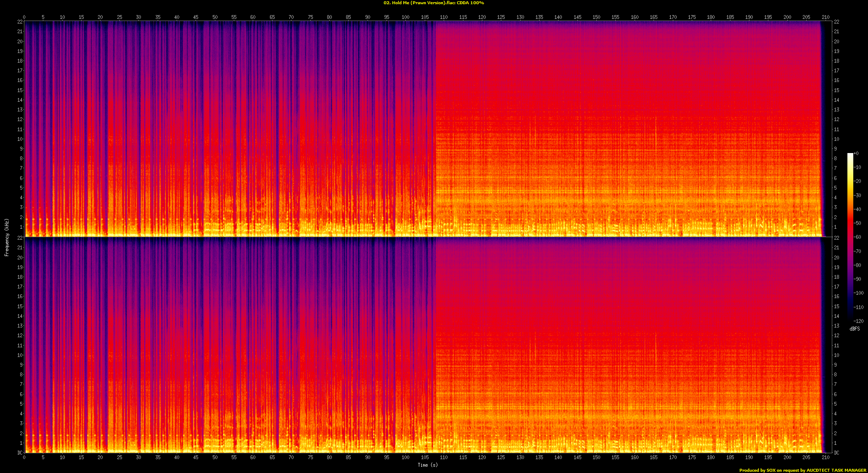Click the 210 marker on bottom time axis
The height and width of the screenshot is (473, 868).
(x=826, y=457)
